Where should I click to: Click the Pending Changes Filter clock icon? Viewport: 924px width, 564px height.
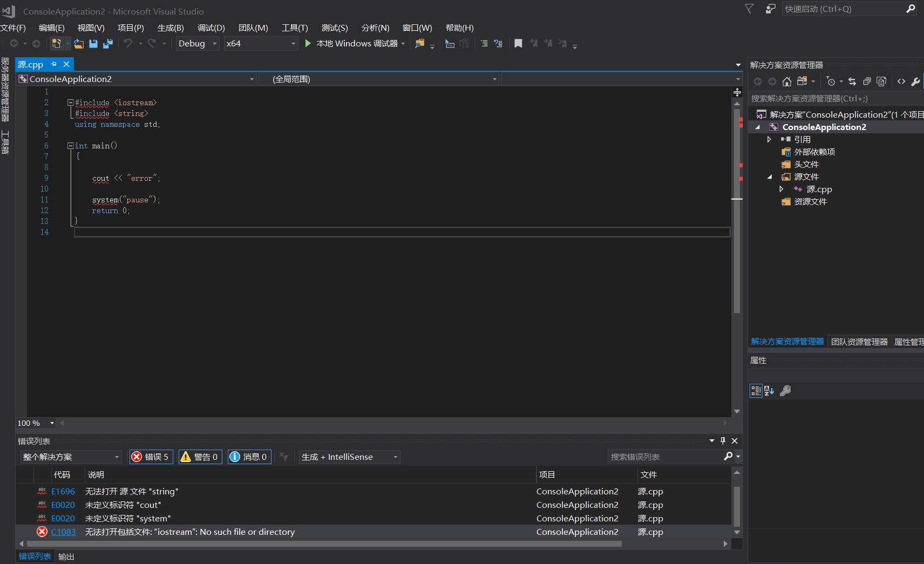pyautogui.click(x=831, y=81)
